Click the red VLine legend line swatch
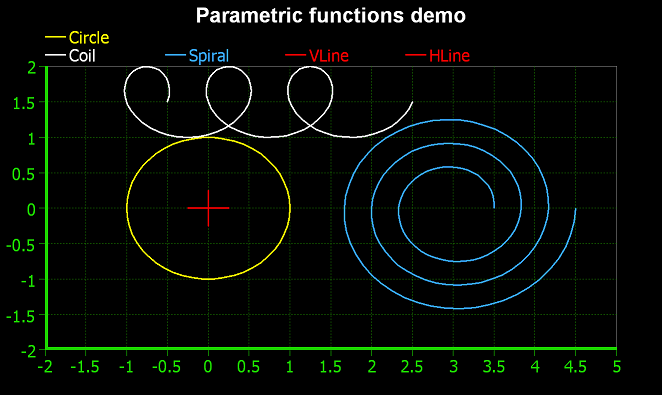This screenshot has height=395, width=662. pos(295,55)
